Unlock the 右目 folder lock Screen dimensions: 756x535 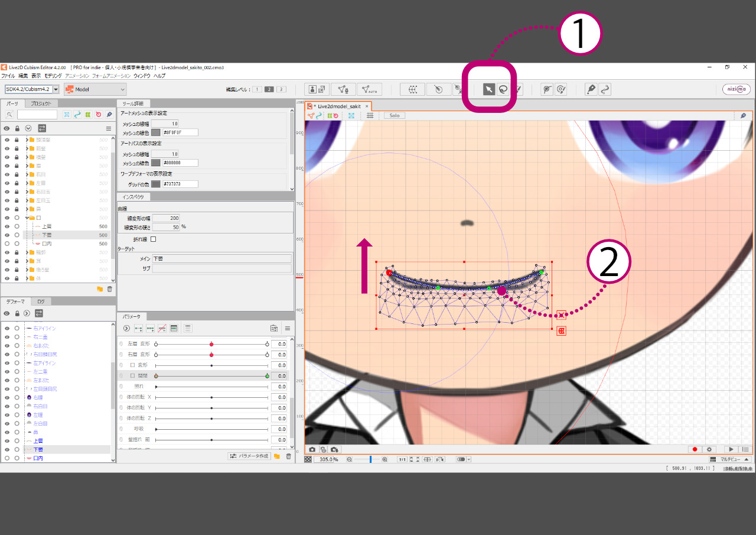pyautogui.click(x=17, y=174)
